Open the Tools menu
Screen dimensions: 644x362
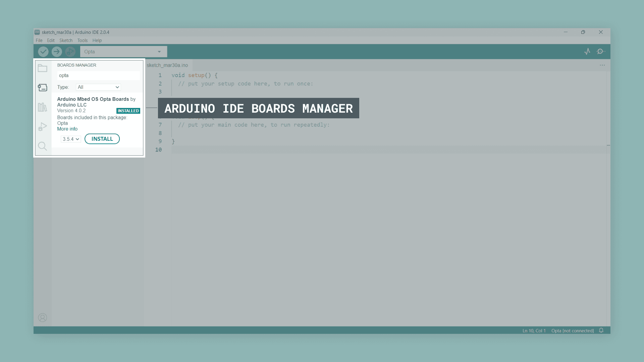point(82,41)
